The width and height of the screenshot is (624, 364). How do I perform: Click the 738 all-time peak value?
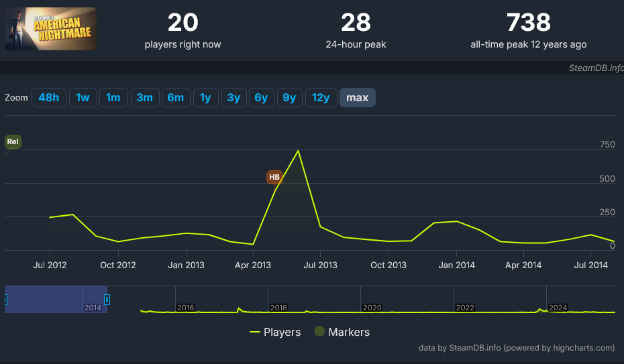coord(529,22)
